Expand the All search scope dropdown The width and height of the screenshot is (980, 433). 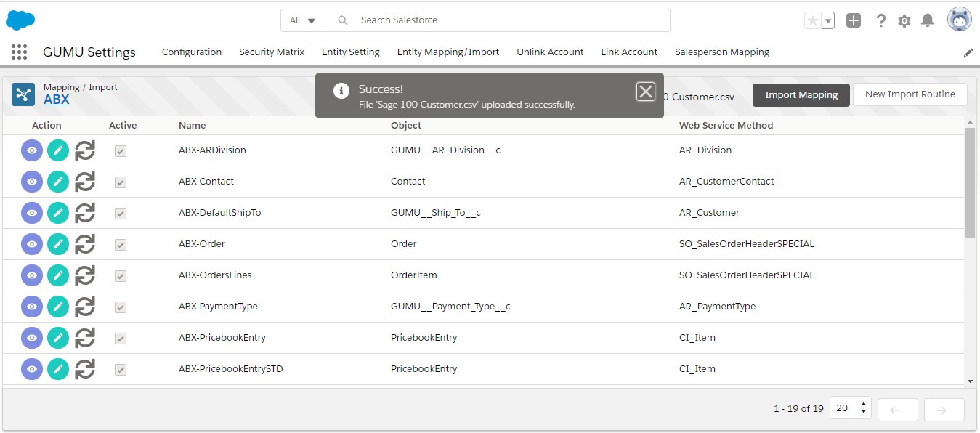pyautogui.click(x=302, y=20)
